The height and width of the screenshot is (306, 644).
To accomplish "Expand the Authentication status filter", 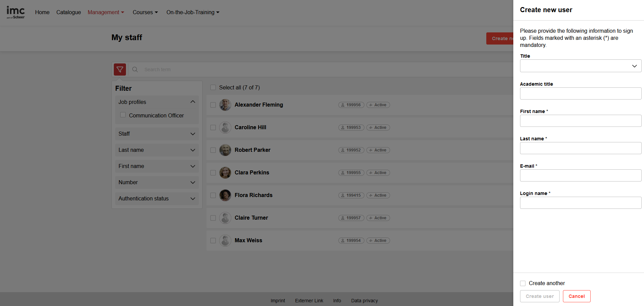I will click(x=157, y=199).
